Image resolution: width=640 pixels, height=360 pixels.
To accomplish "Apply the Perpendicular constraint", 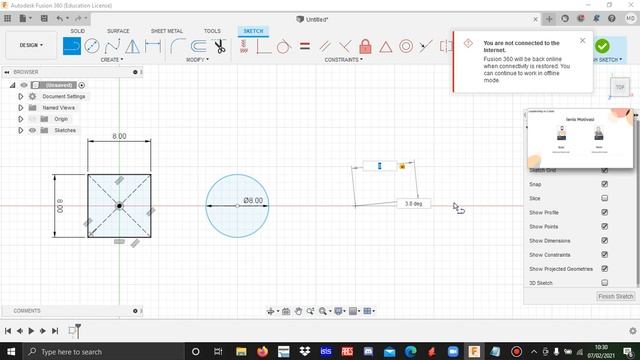I will 345,46.
